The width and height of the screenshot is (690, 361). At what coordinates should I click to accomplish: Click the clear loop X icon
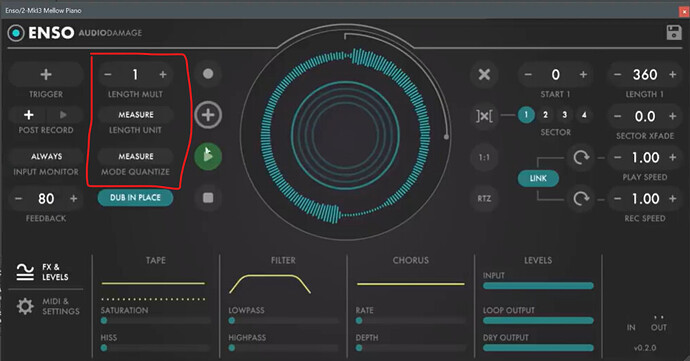point(484,74)
